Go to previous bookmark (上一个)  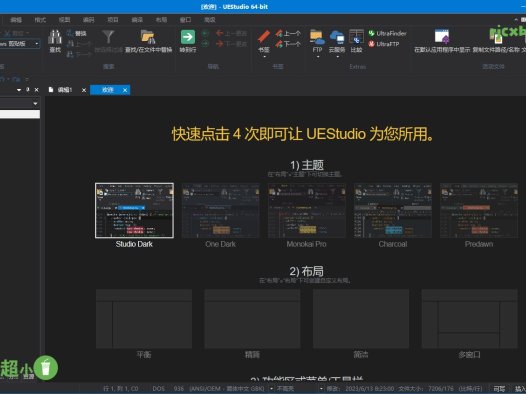(288, 33)
